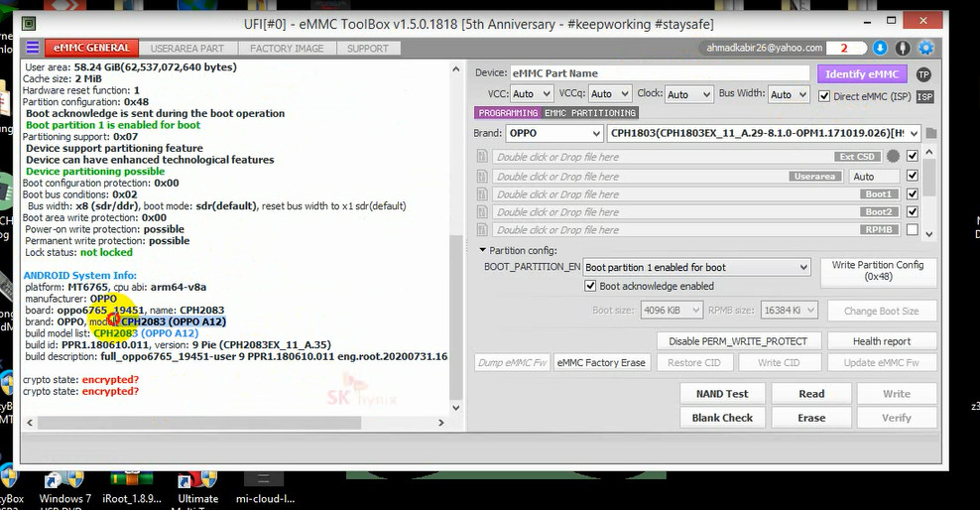Click the account email ahmadkabir26@yahoo.com
Screen dimensions: 980x510
click(764, 48)
